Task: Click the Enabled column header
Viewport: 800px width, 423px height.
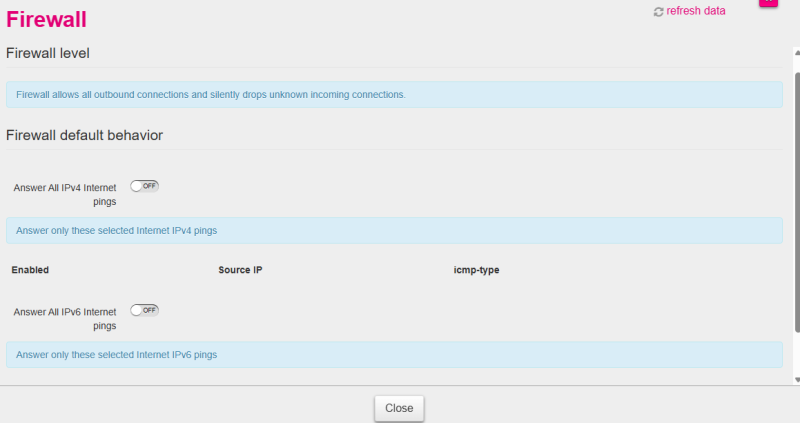Action: coord(30,270)
